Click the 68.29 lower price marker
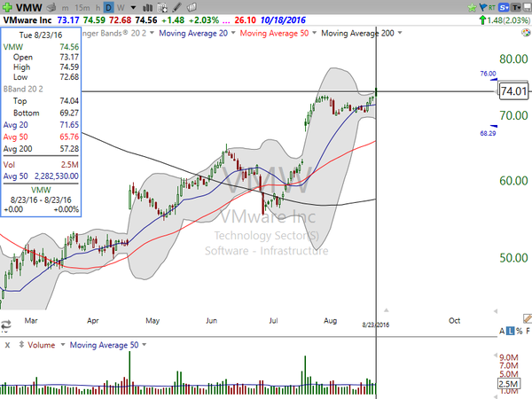This screenshot has width=532, height=399. 488,133
